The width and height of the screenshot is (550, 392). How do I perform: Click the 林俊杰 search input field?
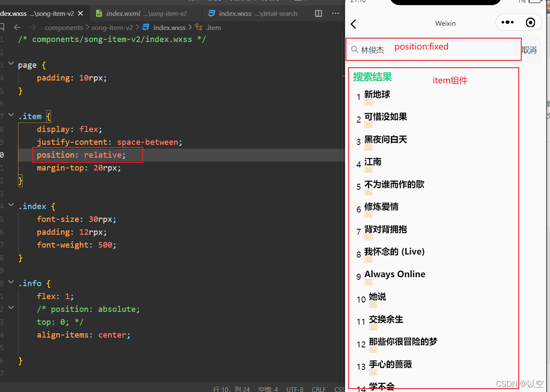[433, 50]
